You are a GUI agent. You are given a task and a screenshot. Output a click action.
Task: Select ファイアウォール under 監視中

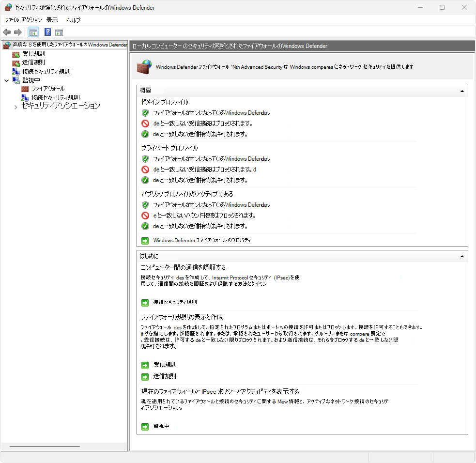48,89
